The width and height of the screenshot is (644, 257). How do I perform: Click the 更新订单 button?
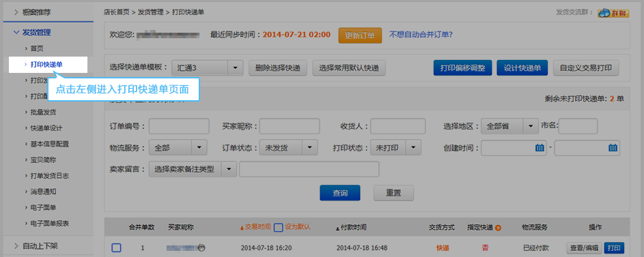point(360,35)
